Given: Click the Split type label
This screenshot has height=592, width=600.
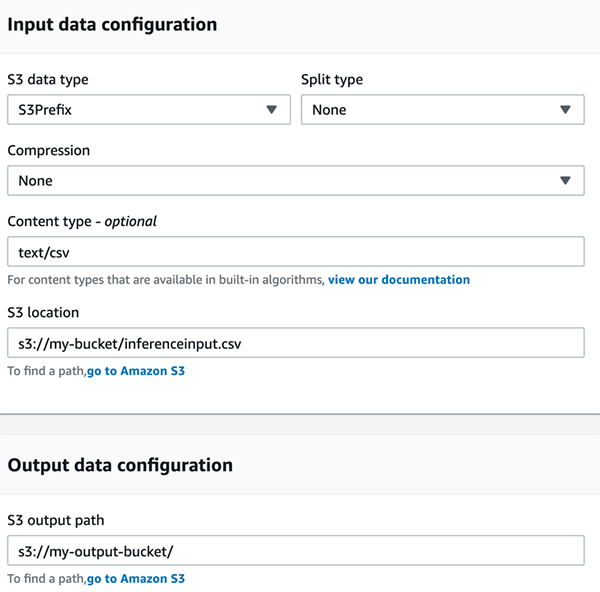Looking at the screenshot, I should [x=332, y=80].
